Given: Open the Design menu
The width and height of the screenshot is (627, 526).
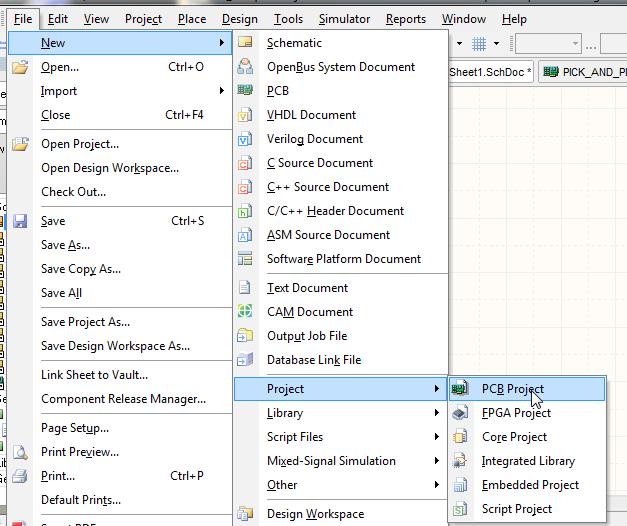Looking at the screenshot, I should click(240, 19).
